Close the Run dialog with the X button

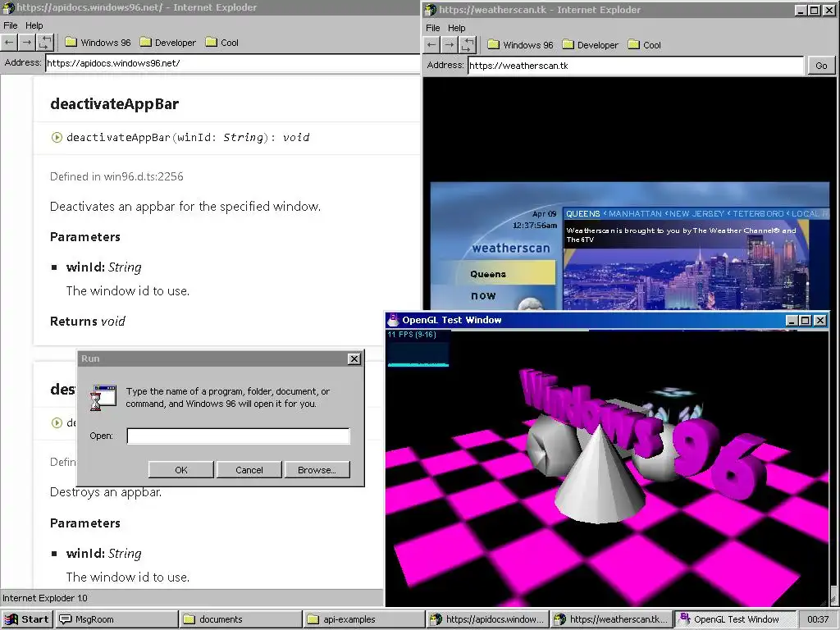click(x=354, y=359)
